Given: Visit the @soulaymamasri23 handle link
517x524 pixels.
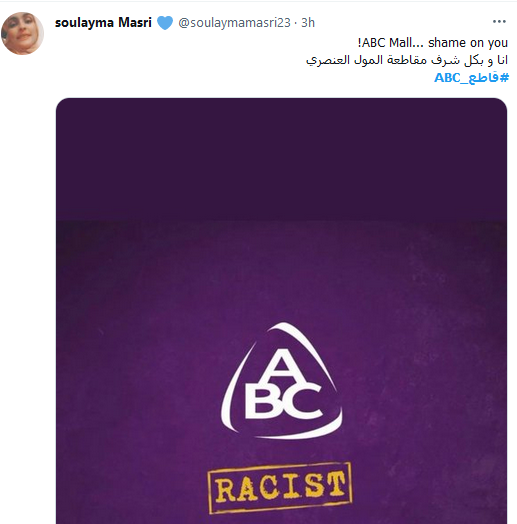Looking at the screenshot, I should click(x=234, y=23).
